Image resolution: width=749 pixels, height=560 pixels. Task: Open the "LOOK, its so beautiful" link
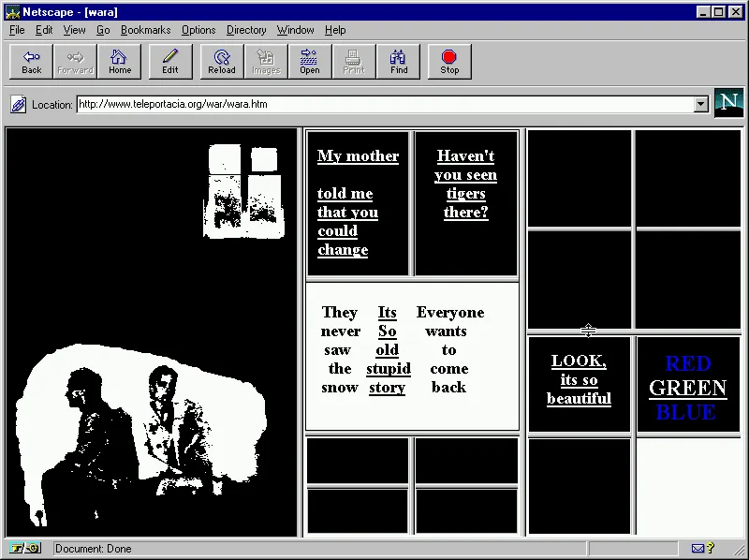point(579,379)
